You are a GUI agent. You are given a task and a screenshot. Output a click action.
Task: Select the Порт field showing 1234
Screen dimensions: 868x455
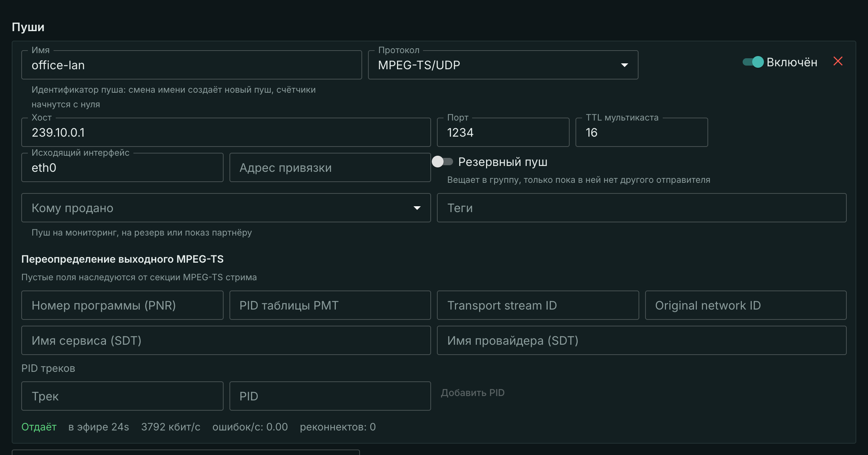pyautogui.click(x=503, y=132)
